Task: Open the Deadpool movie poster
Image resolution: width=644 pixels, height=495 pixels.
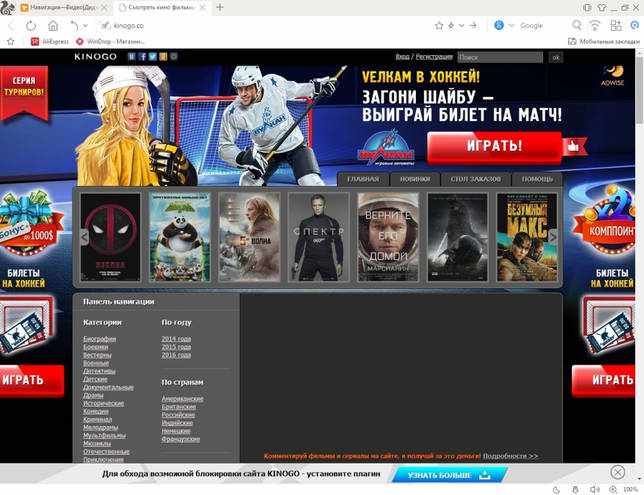Action: point(110,237)
